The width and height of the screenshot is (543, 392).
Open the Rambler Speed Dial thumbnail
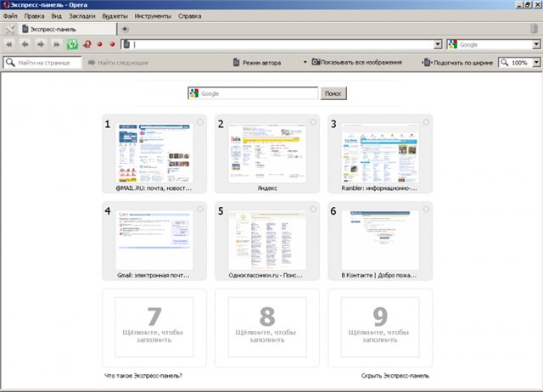[380, 154]
